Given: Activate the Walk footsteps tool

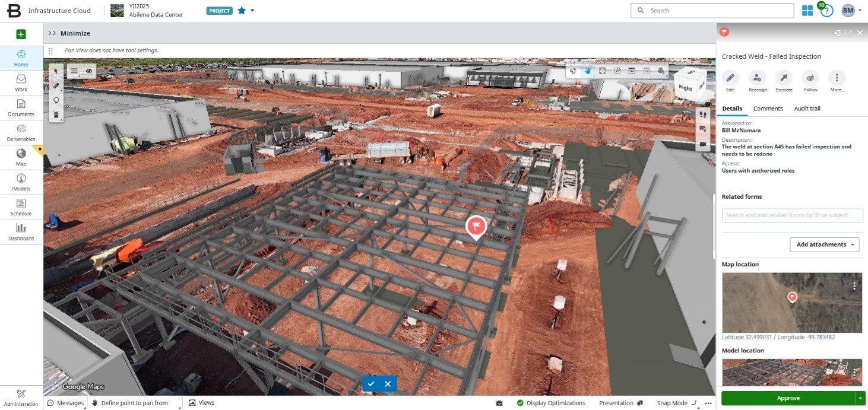Looking at the screenshot, I should tap(703, 115).
